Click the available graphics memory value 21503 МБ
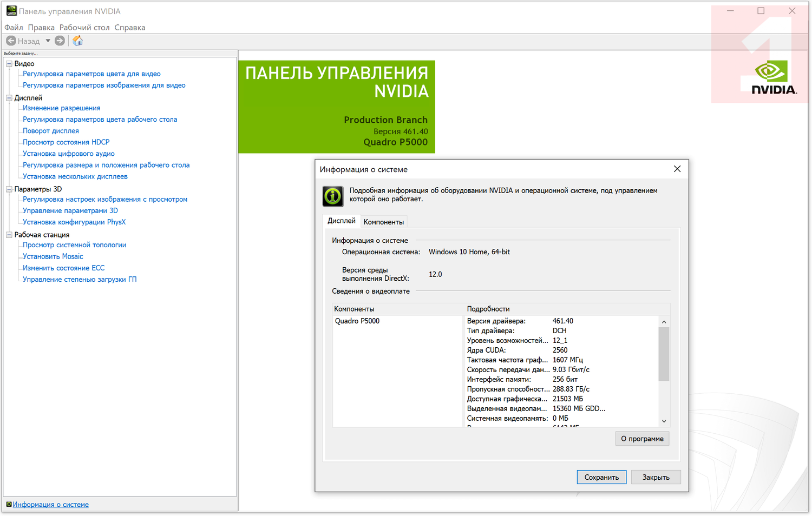812x516 pixels. 568,399
